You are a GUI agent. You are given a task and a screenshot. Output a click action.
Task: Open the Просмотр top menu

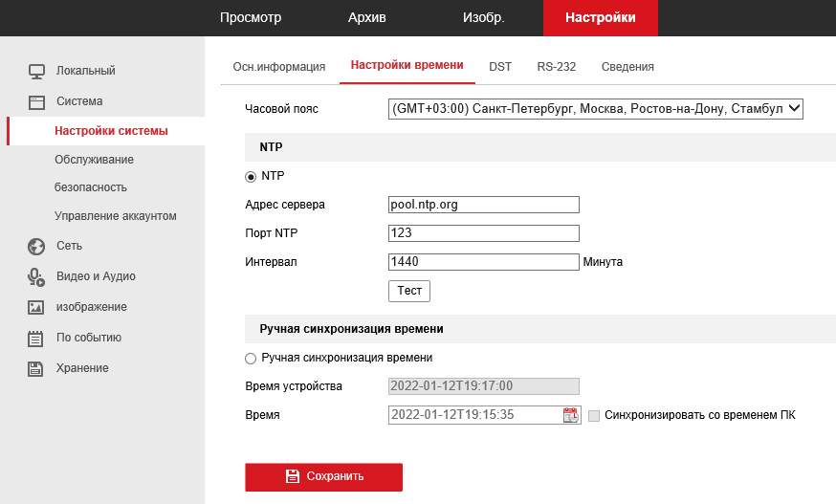coord(251,17)
